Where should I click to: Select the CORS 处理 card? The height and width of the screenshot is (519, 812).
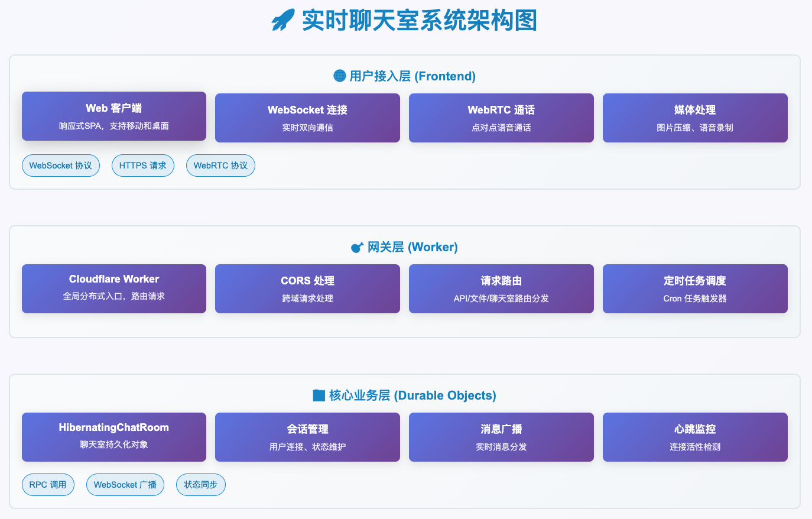(x=307, y=288)
